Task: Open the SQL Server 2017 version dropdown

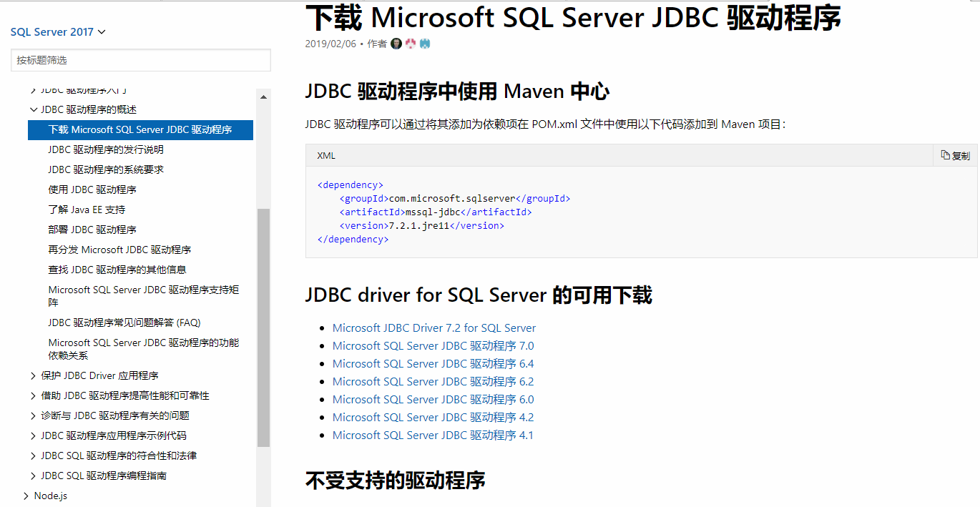Action: coord(58,31)
